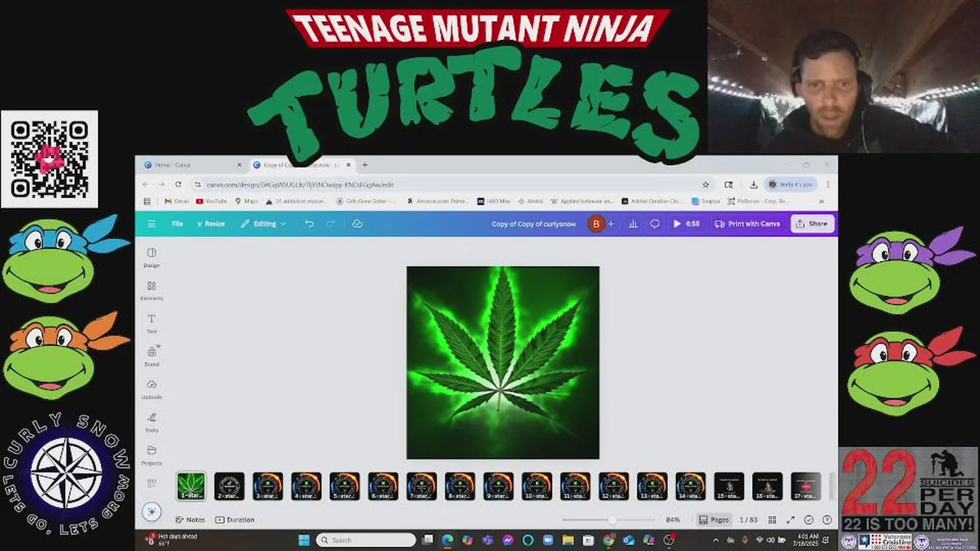Screen dimensions: 980x551
Task: Click the browser address bar URL
Action: pyautogui.click(x=300, y=184)
